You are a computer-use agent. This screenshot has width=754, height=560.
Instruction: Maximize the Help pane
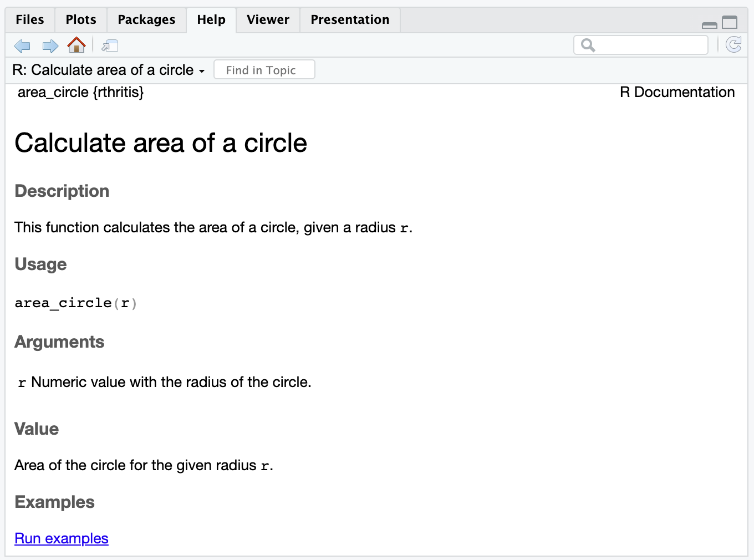730,23
